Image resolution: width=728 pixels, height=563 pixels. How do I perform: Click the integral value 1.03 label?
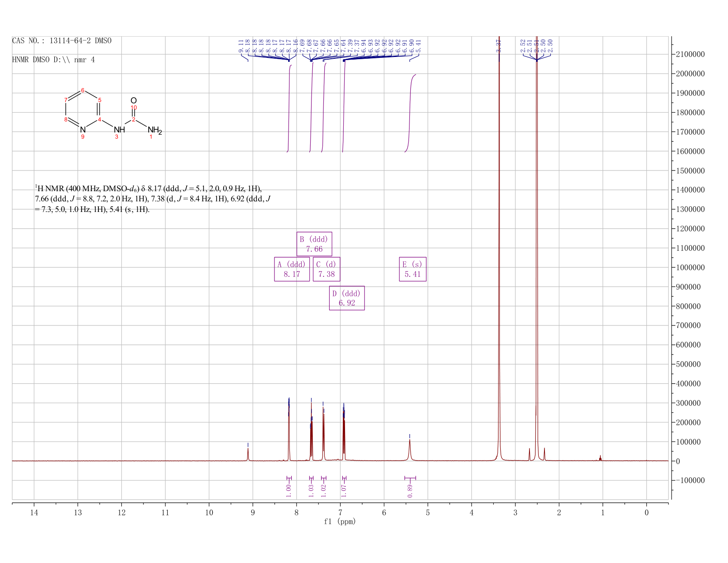(311, 490)
